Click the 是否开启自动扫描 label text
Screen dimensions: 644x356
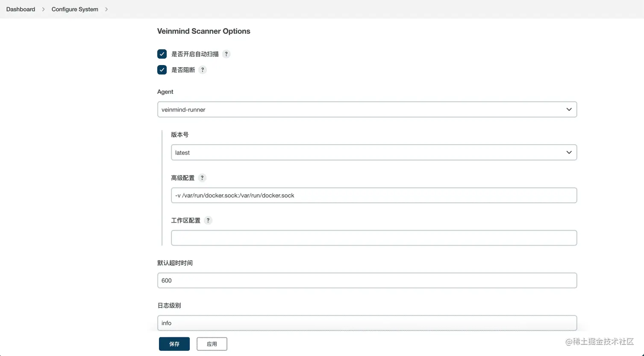[195, 54]
